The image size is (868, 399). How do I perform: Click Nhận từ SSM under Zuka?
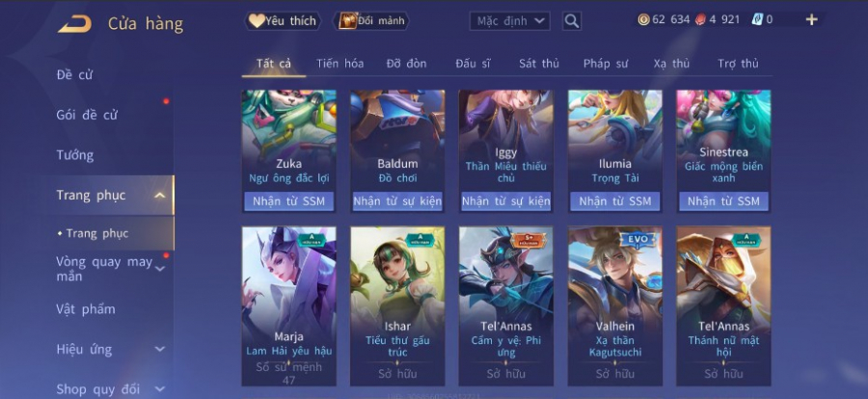[x=288, y=201]
